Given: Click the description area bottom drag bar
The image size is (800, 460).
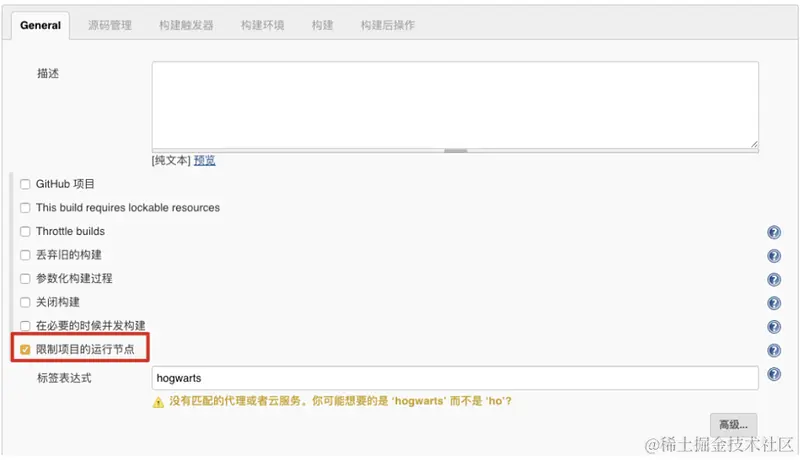Looking at the screenshot, I should pos(455,151).
